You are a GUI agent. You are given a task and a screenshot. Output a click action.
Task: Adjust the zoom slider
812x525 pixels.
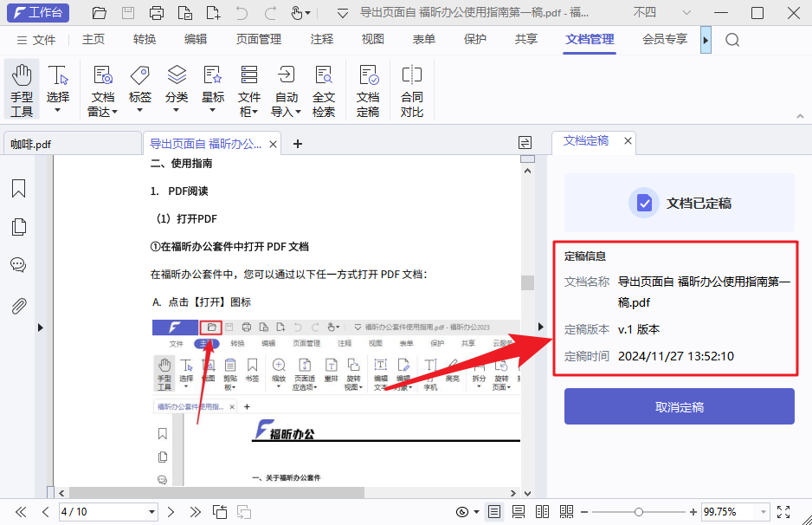point(638,511)
